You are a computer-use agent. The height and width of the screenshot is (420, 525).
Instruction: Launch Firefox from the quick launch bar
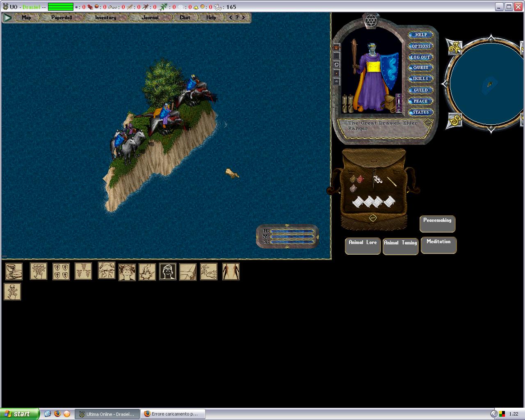coord(57,414)
